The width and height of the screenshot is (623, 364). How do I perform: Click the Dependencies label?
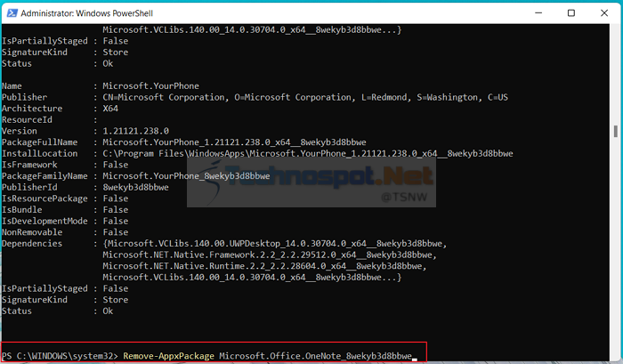[x=32, y=244]
